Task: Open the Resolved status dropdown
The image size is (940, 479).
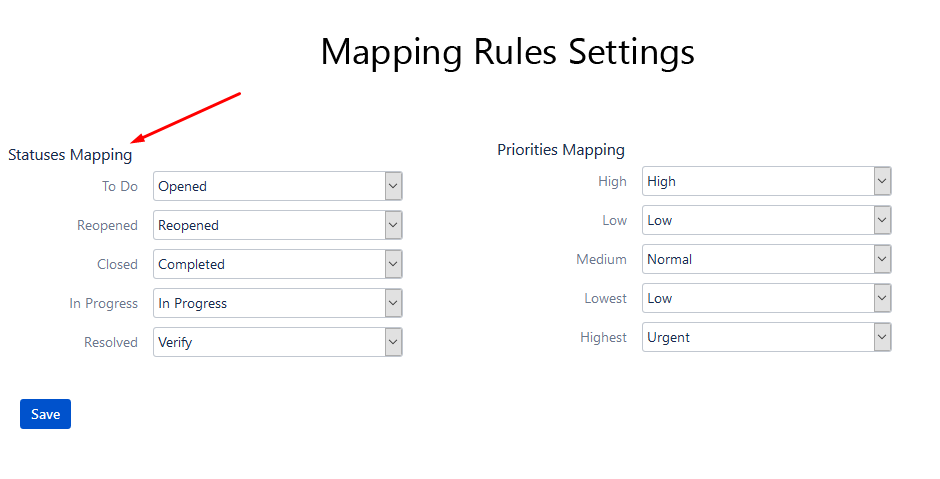Action: pos(277,342)
